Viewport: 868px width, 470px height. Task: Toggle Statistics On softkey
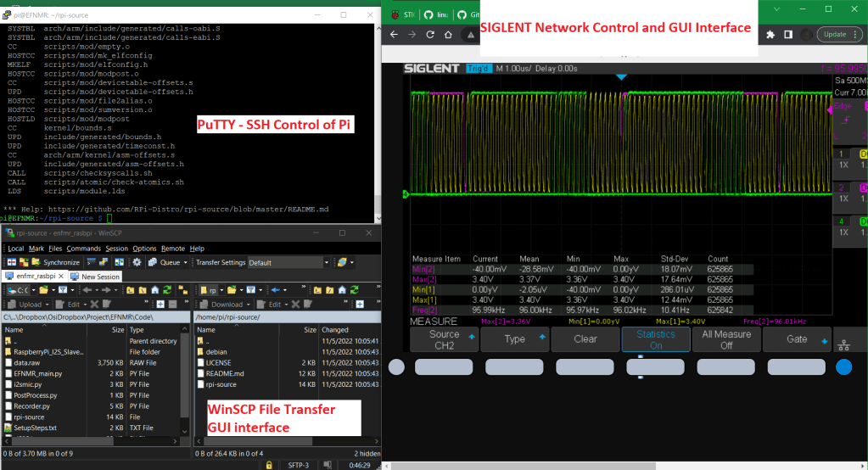655,339
